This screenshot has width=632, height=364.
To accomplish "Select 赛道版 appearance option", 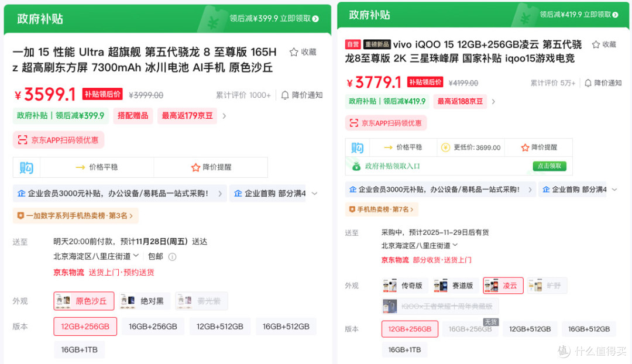I will point(455,286).
